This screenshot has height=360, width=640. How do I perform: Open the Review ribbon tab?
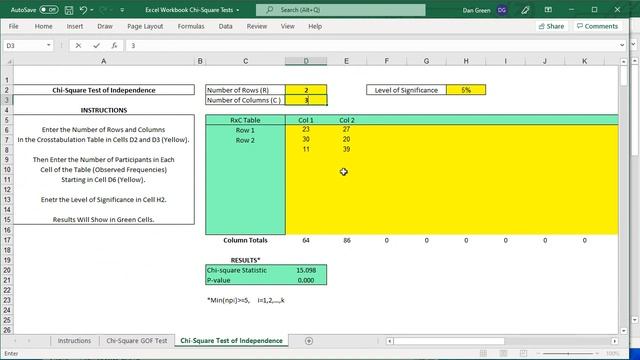pos(257,26)
